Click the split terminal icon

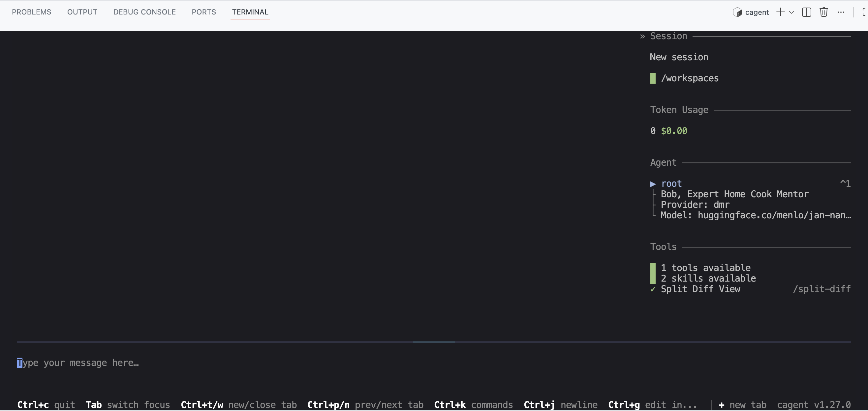806,13
